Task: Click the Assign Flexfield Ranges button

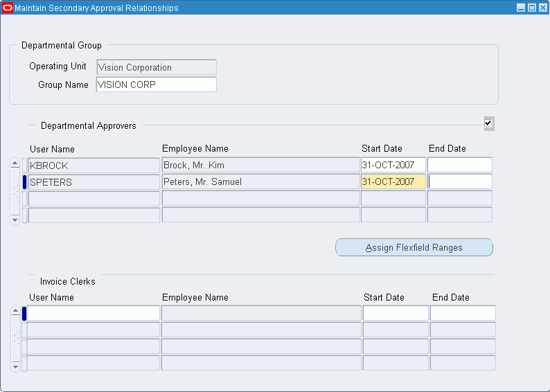Action: coord(414,247)
